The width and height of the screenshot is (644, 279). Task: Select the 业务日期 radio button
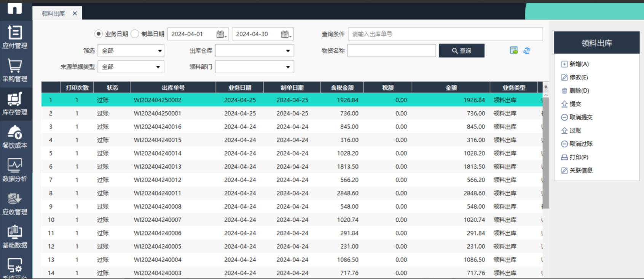pos(99,34)
